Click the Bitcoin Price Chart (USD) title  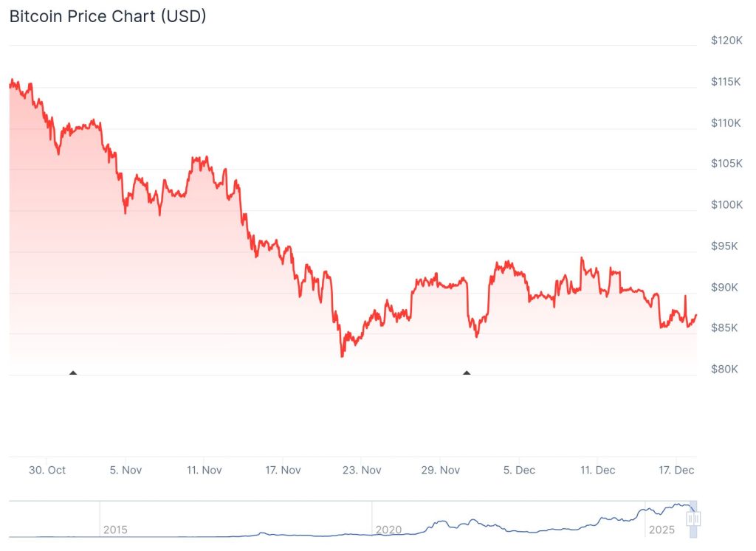[x=108, y=17]
